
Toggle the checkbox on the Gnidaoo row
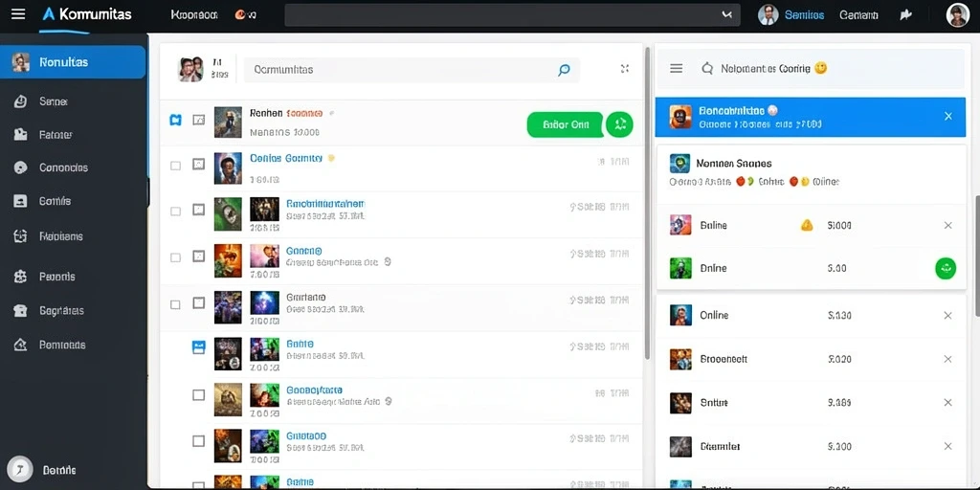(x=198, y=441)
